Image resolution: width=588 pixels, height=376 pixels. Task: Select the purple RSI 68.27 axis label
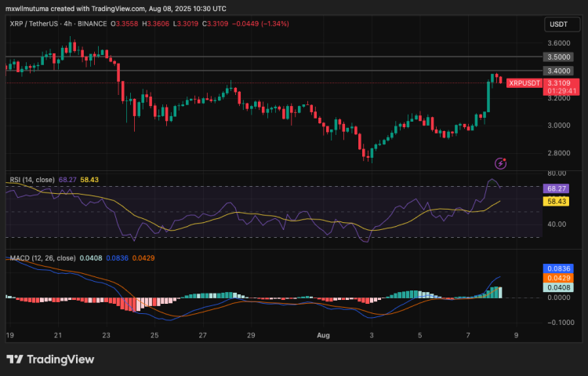(555, 188)
